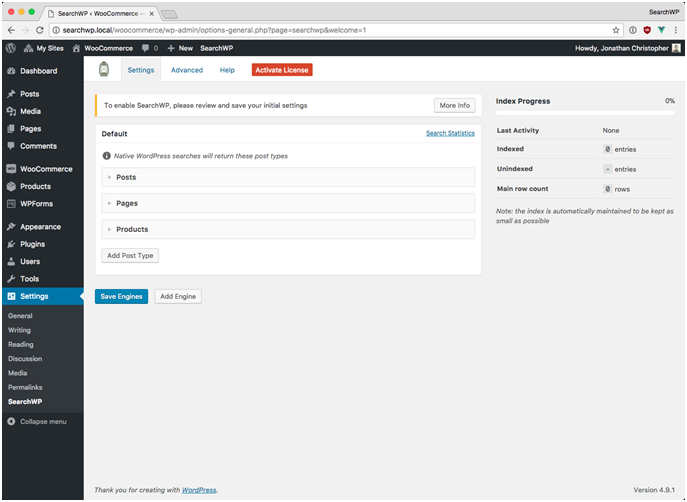
Task: Open Products in the sidebar menu
Action: (42, 186)
